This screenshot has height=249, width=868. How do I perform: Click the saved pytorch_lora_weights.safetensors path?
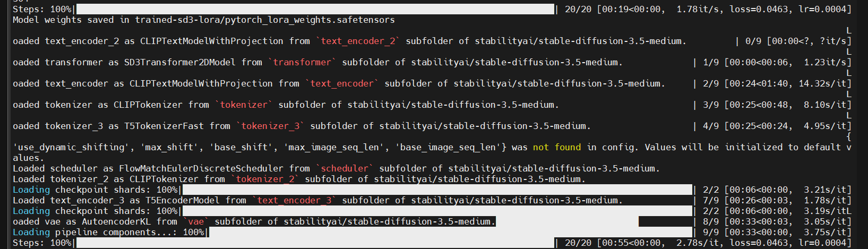point(265,20)
